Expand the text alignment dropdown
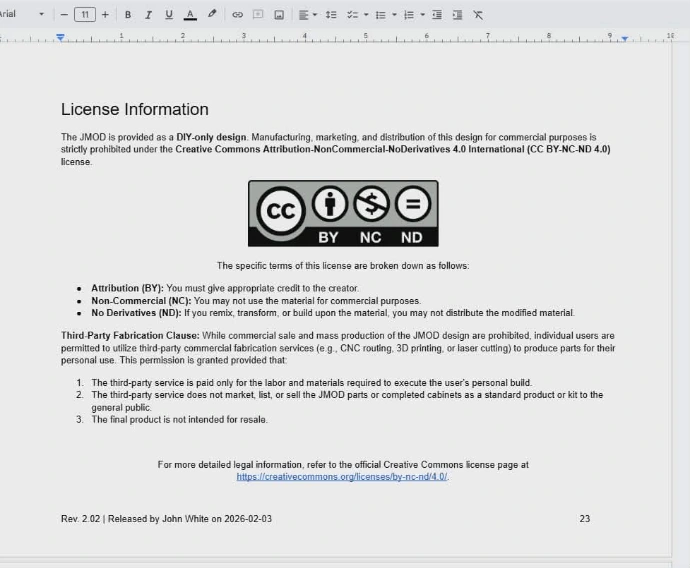The width and height of the screenshot is (690, 568). [315, 15]
